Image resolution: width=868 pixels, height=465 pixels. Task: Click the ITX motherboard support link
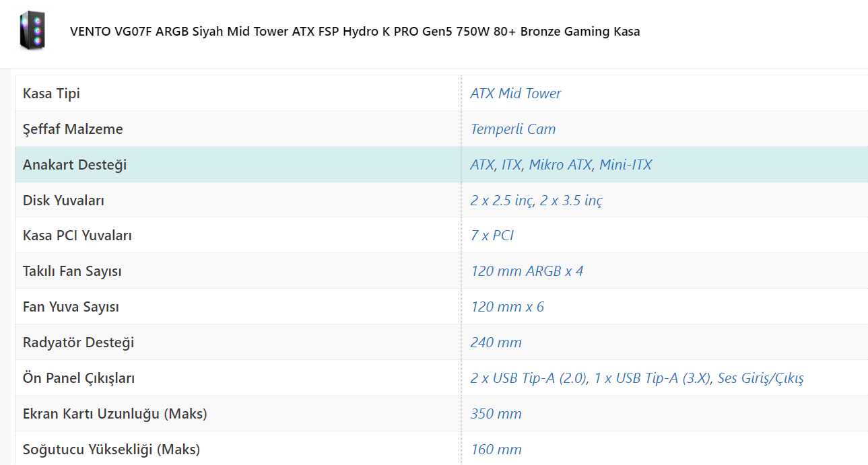click(x=511, y=165)
